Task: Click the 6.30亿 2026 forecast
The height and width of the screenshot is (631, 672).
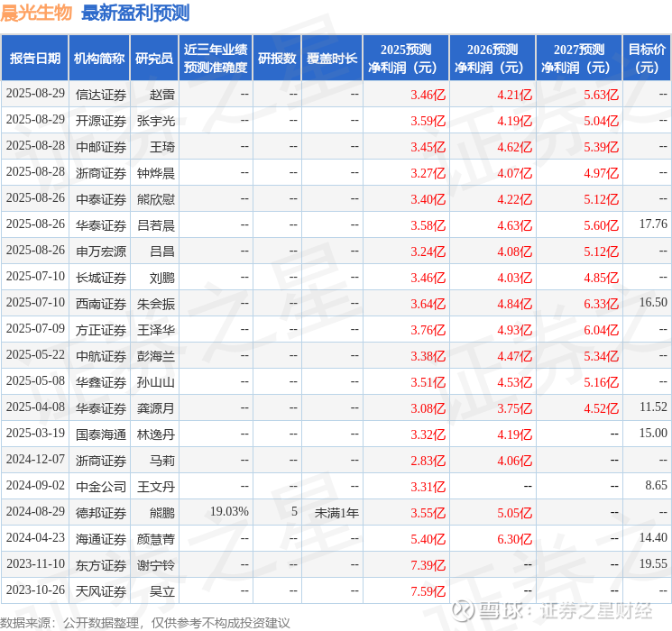Action: [x=514, y=539]
